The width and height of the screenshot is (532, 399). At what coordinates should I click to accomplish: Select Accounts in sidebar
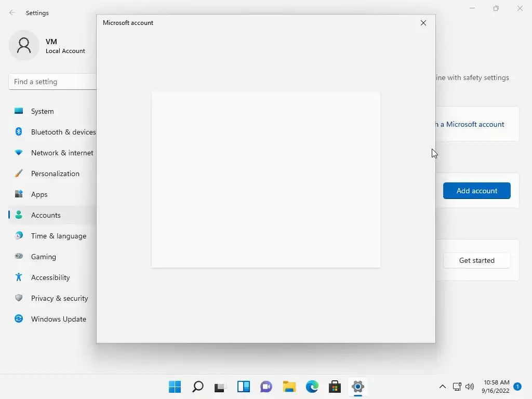click(52, 215)
